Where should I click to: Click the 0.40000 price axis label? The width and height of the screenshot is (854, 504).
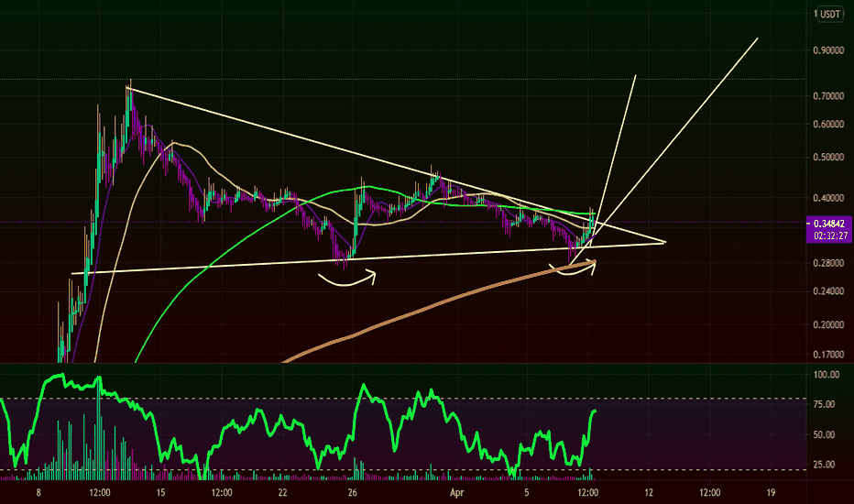point(828,198)
